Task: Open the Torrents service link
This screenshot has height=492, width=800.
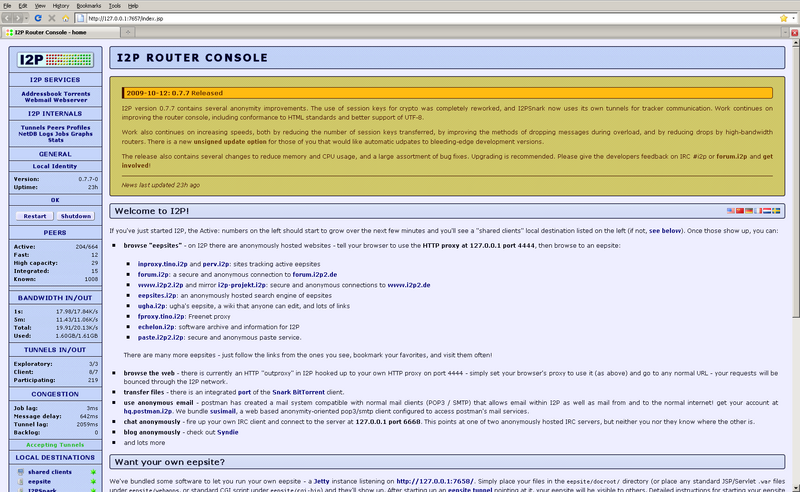Action: click(77, 94)
